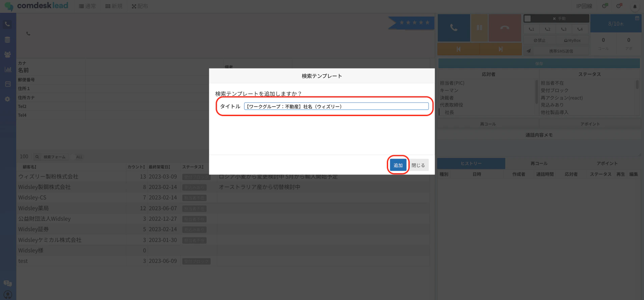
Task: Open the 配布 menu in top bar
Action: 140,6
